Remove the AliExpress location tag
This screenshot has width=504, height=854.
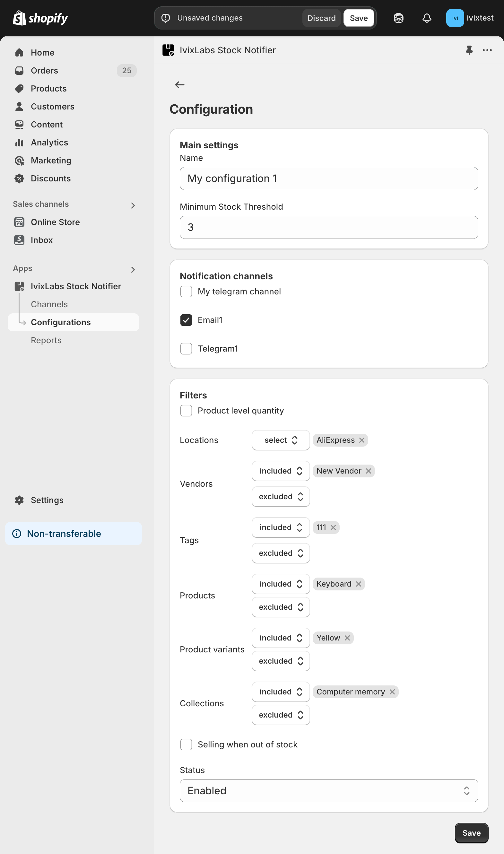[x=362, y=440]
